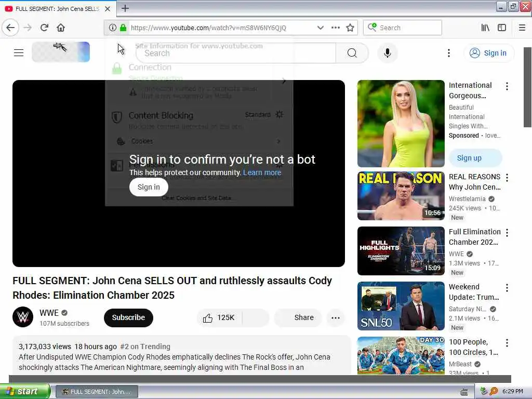
Task: Open options for REAL REASONS video
Action: (x=507, y=178)
